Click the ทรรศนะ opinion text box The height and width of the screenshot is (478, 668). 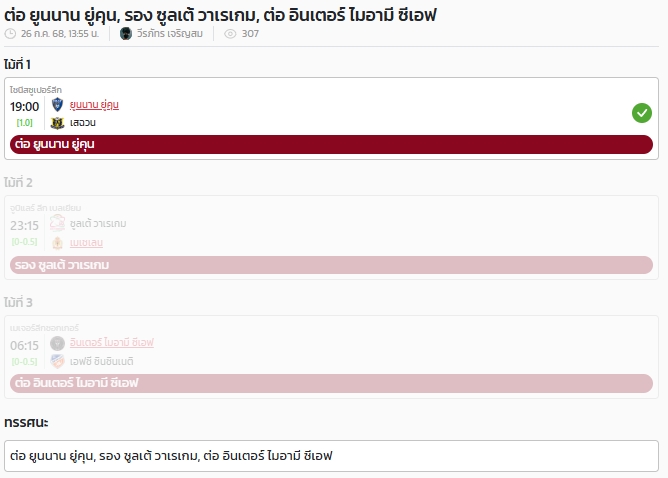(x=331, y=456)
